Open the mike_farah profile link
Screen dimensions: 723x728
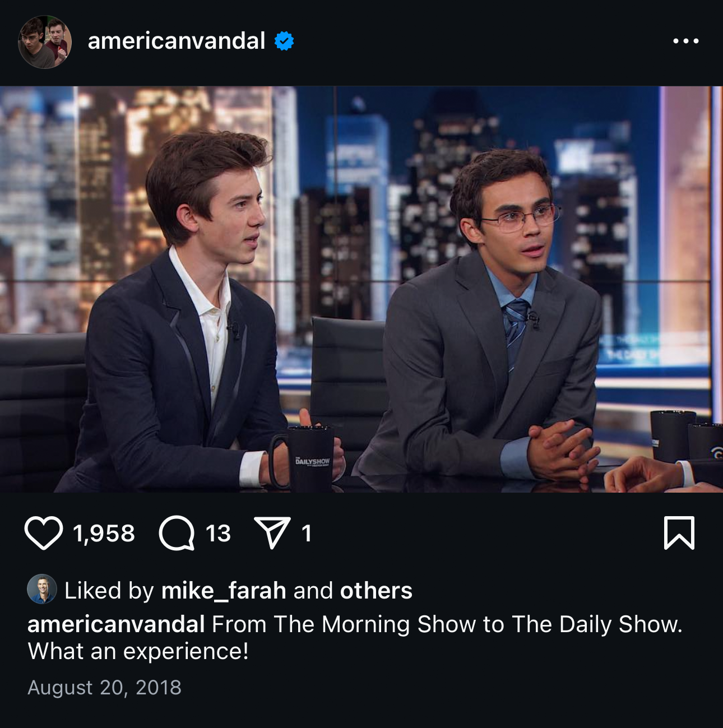[x=224, y=591]
